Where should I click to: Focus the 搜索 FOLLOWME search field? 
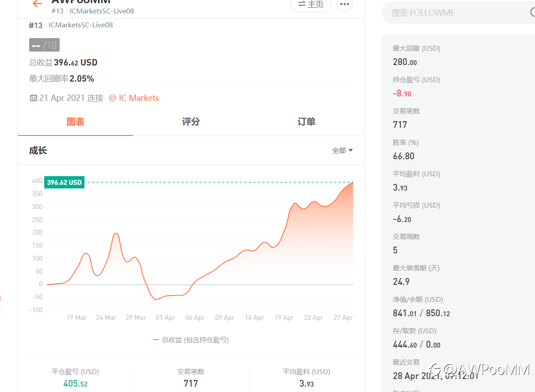[453, 13]
